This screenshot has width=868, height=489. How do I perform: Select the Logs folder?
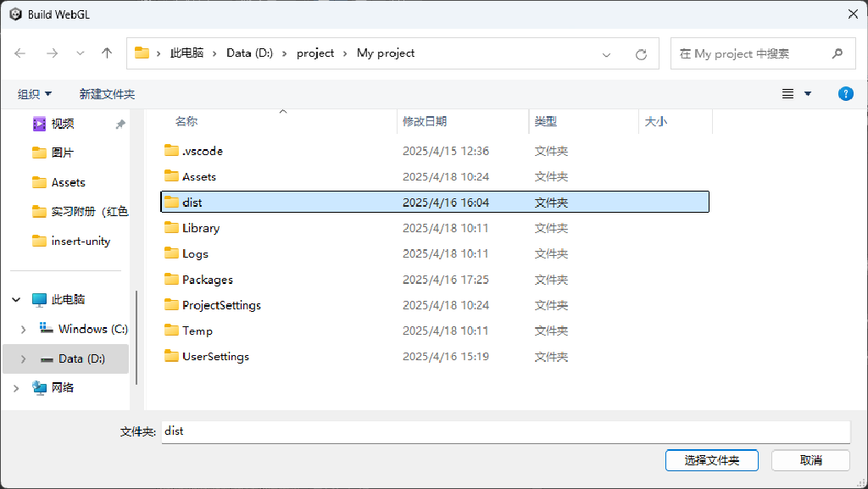[435, 253]
